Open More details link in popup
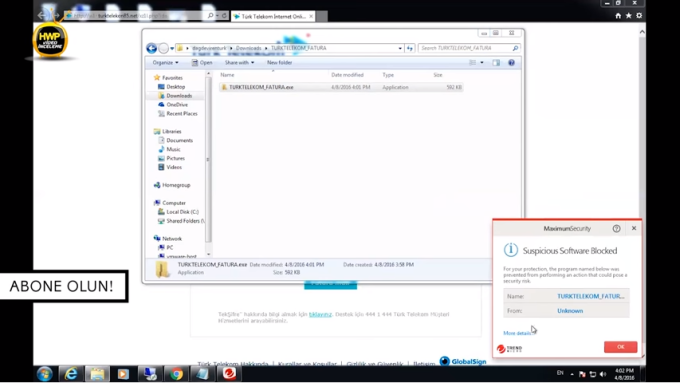 tap(517, 333)
